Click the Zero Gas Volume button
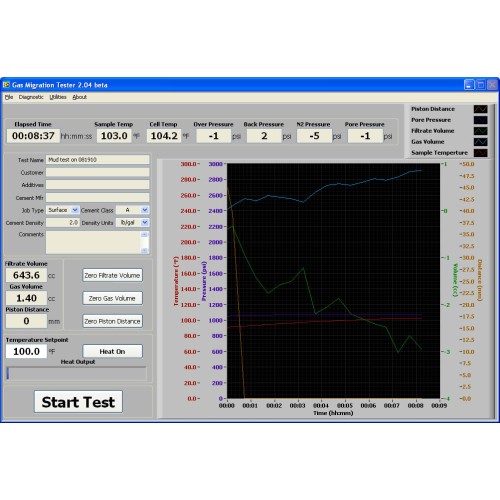 coord(112,298)
